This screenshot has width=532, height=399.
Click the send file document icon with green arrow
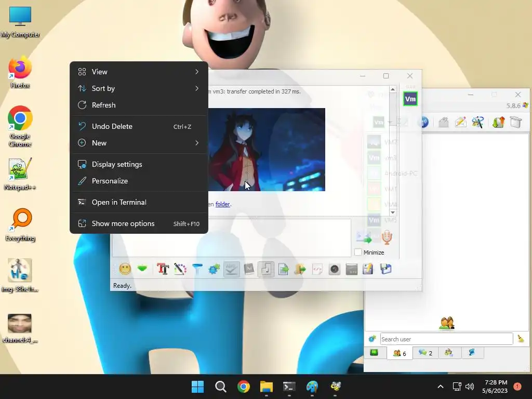coord(283,270)
